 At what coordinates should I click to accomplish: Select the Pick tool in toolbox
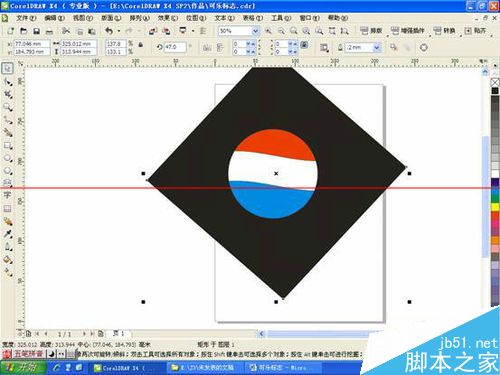[x=7, y=68]
